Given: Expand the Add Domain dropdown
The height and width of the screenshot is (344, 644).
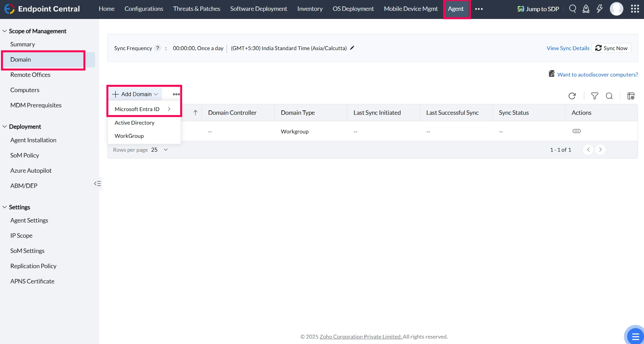Looking at the screenshot, I should pyautogui.click(x=135, y=94).
